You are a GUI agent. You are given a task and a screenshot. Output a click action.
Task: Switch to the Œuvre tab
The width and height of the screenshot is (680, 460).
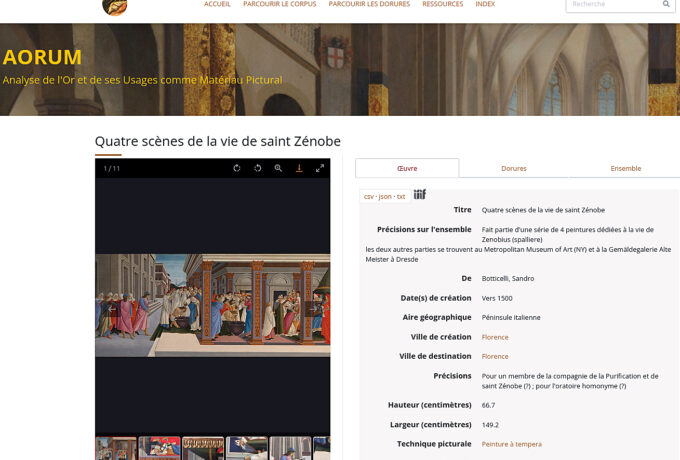click(x=407, y=168)
